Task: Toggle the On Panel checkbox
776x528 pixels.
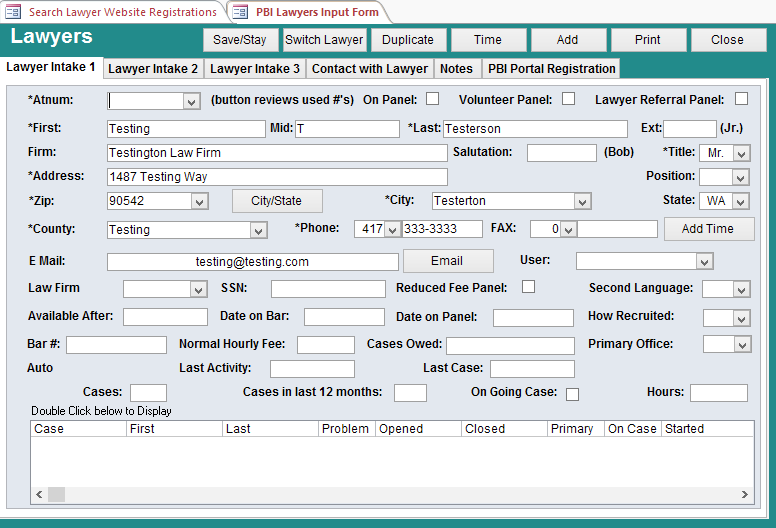Action: point(433,98)
